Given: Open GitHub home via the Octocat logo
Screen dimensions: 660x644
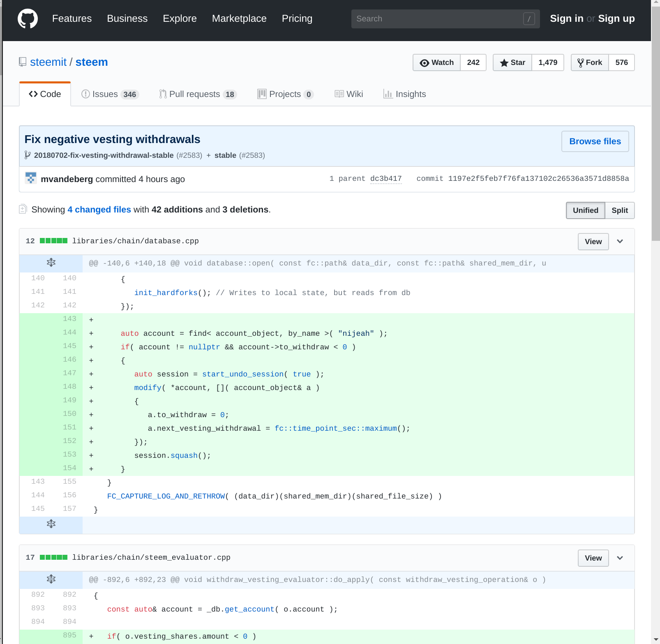Looking at the screenshot, I should coord(28,19).
